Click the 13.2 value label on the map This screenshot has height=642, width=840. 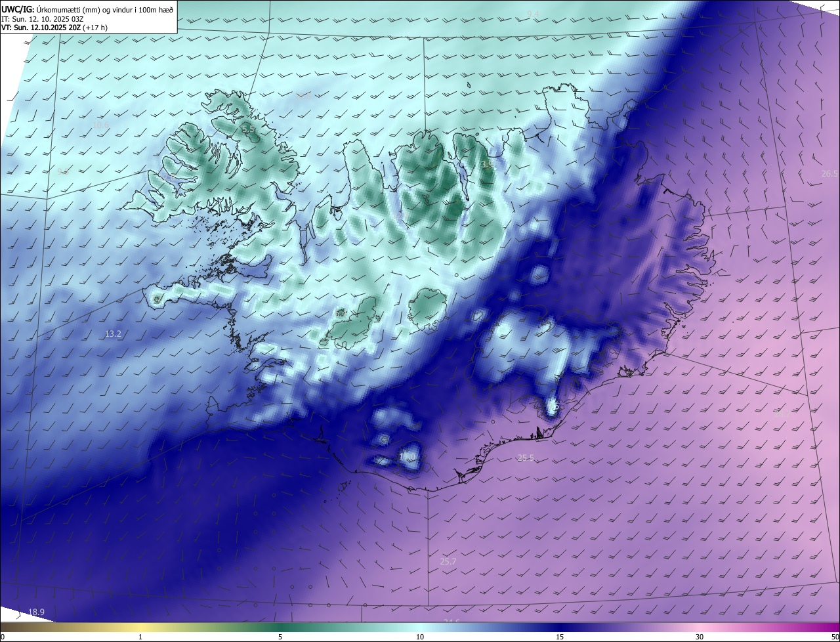(114, 334)
